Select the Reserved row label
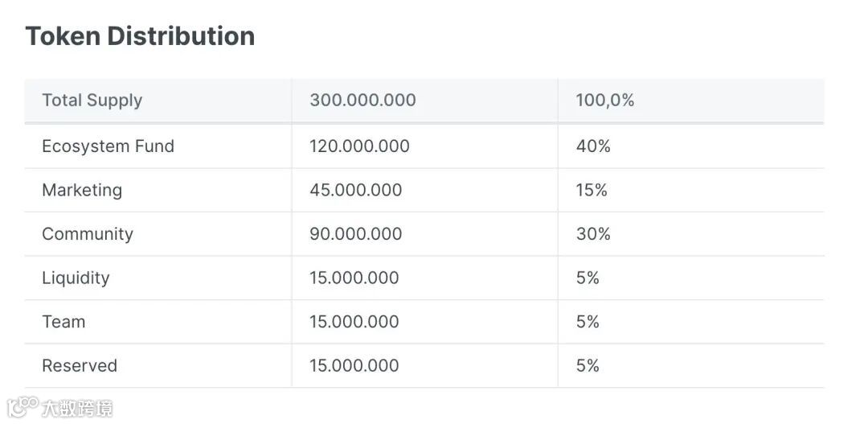 [80, 366]
